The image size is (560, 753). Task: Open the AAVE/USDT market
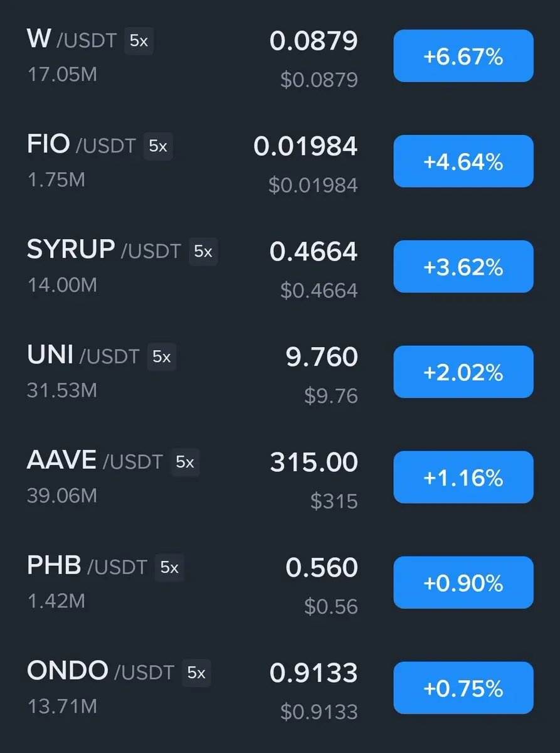tap(280, 478)
